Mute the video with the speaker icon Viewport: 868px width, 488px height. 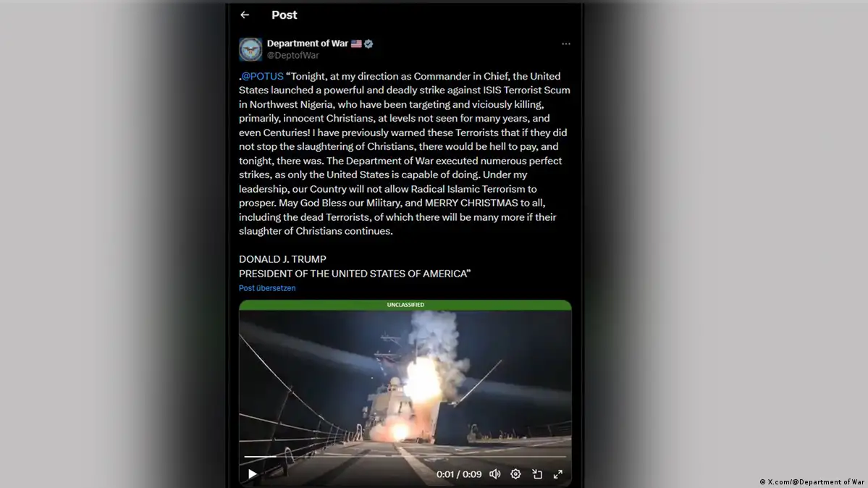(x=495, y=474)
